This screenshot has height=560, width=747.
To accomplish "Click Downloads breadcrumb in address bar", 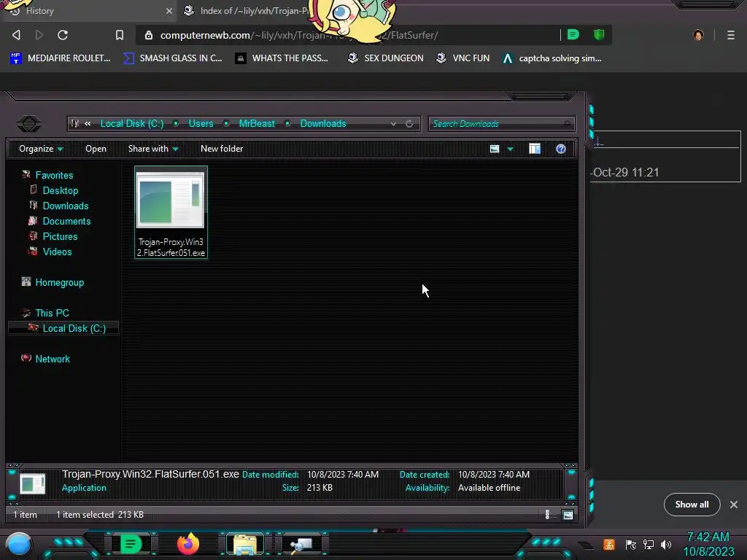I will [x=323, y=123].
